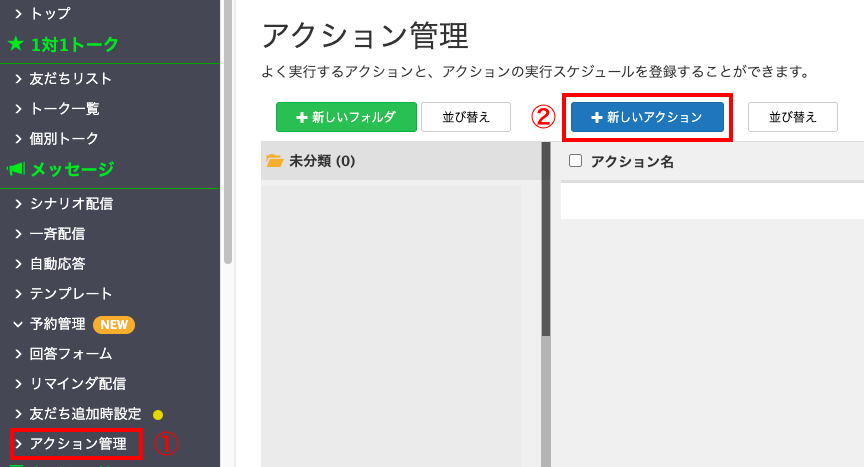The height and width of the screenshot is (467, 864).
Task: Click the メッセージ section header
Action: pyautogui.click(x=72, y=169)
